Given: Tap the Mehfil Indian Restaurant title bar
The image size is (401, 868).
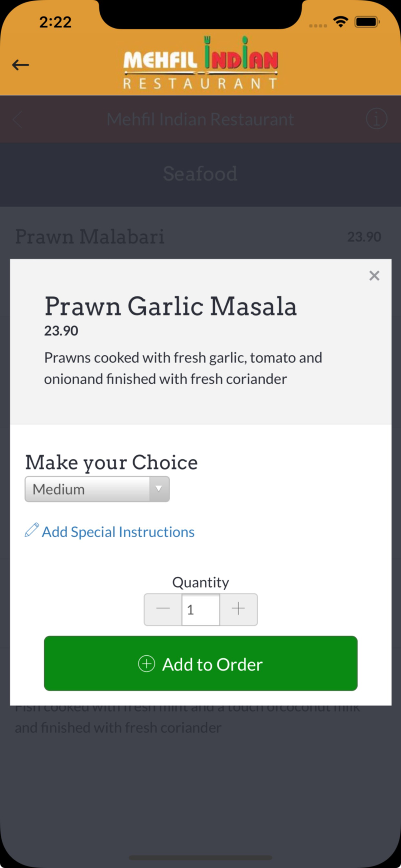Looking at the screenshot, I should pyautogui.click(x=200, y=119).
